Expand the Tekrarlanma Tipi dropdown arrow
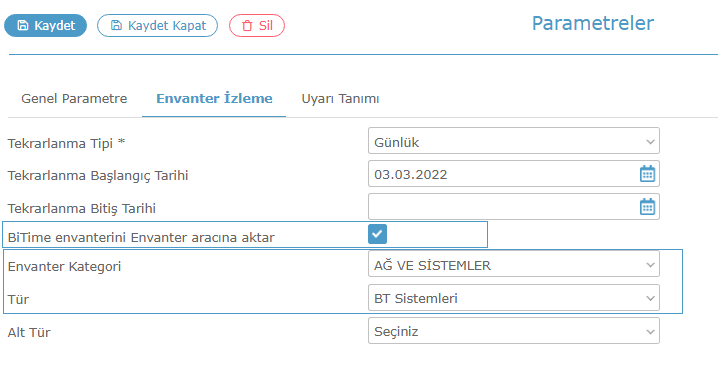This screenshot has width=718, height=372. click(x=650, y=142)
